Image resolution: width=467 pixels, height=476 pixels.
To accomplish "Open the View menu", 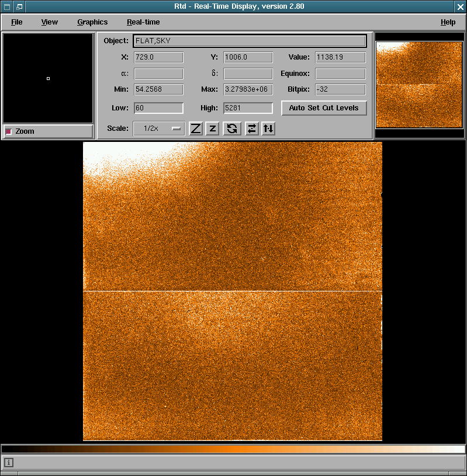I will [50, 22].
